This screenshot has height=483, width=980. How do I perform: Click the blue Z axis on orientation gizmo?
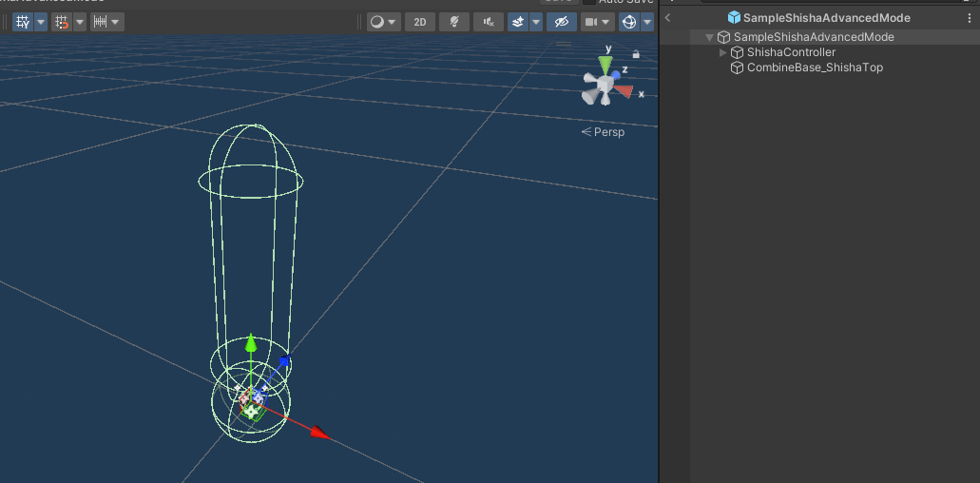[x=616, y=75]
